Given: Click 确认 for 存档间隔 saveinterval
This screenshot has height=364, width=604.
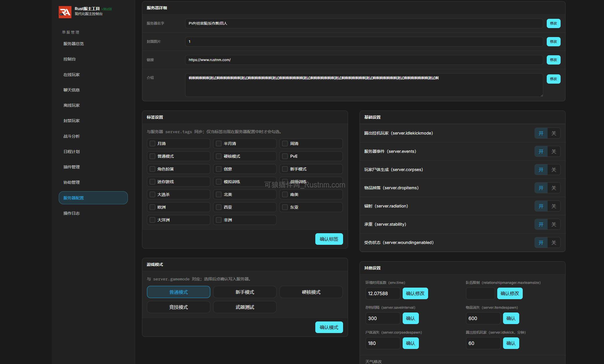Looking at the screenshot, I should pyautogui.click(x=410, y=318).
